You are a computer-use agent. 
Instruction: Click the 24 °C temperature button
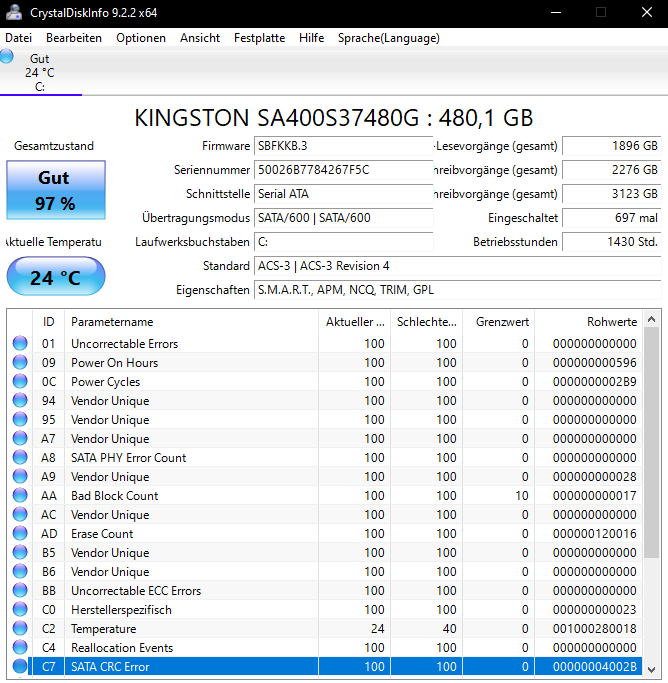[x=56, y=276]
